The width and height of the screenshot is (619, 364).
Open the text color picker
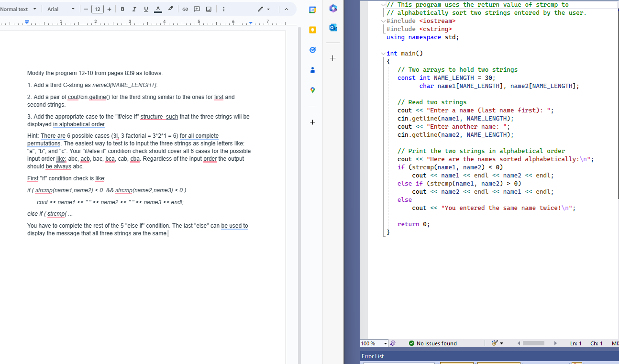pyautogui.click(x=158, y=10)
